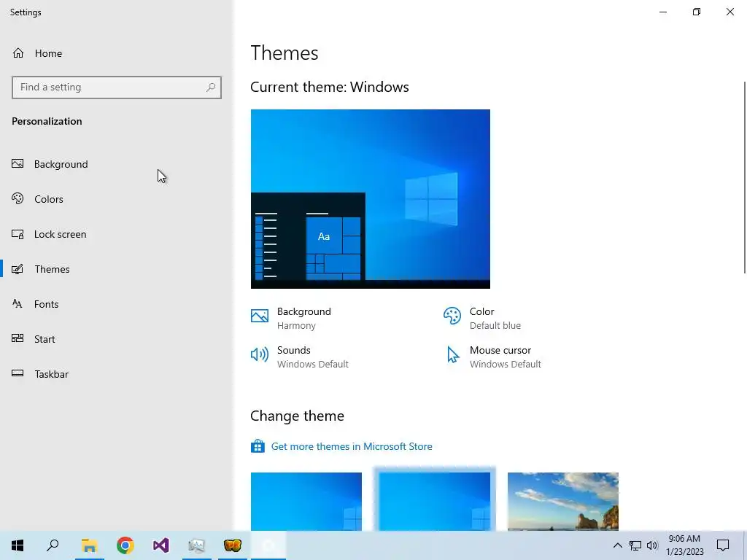Open Get more themes in Microsoft Store
Viewport: 747px width, 560px height.
click(x=352, y=446)
